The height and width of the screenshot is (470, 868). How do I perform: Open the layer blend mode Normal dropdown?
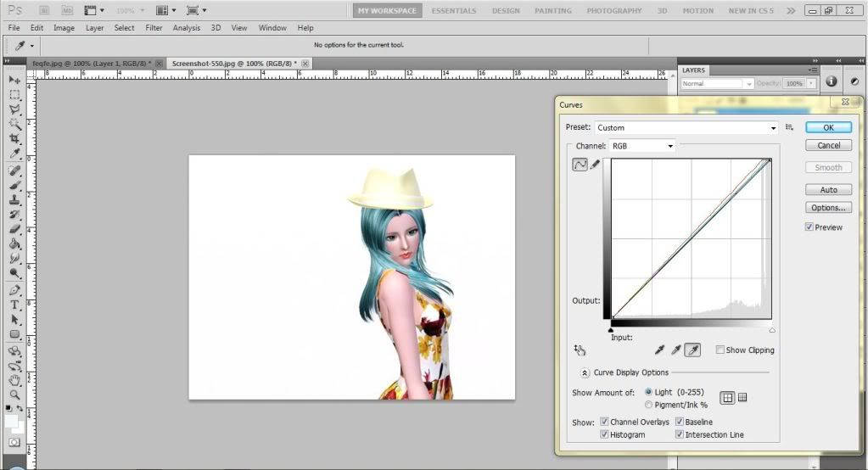point(716,84)
